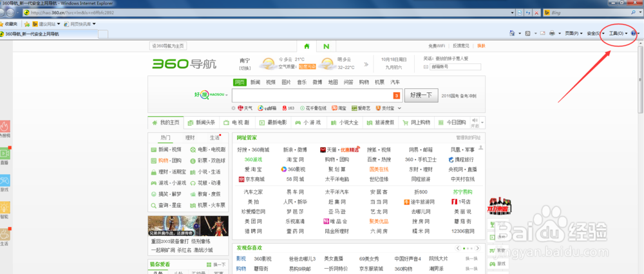Click the 好搜一下 search button

(x=421, y=95)
